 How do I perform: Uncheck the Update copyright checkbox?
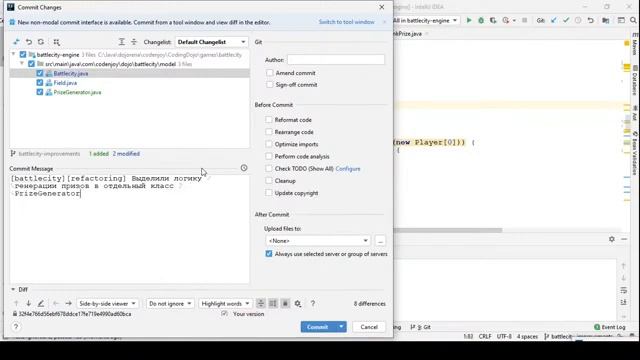point(269,193)
